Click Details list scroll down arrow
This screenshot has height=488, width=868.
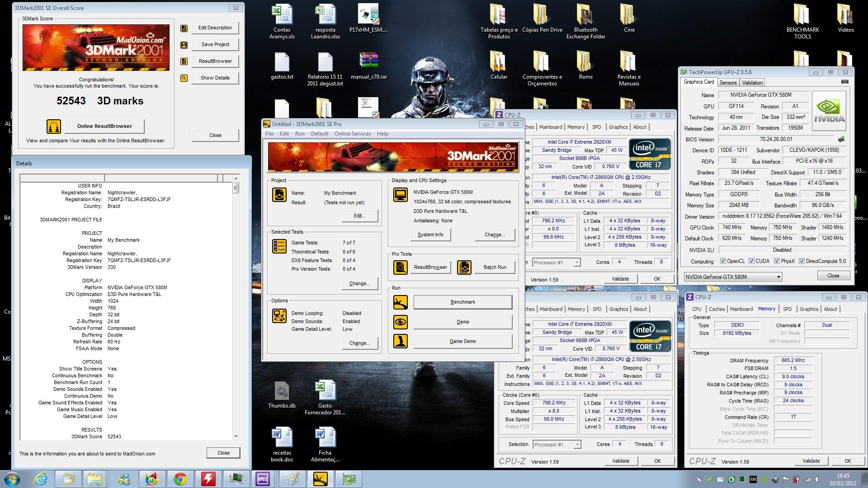[x=236, y=436]
